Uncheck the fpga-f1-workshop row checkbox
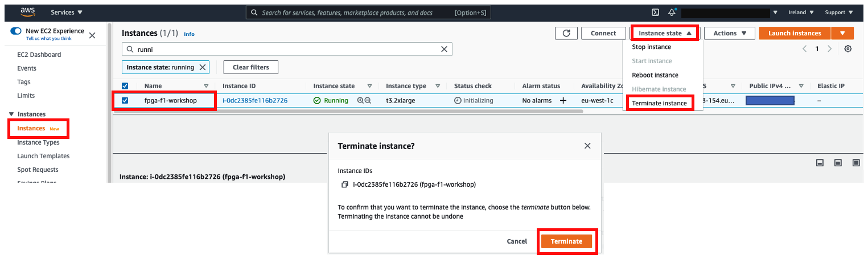The width and height of the screenshot is (868, 263). click(125, 101)
